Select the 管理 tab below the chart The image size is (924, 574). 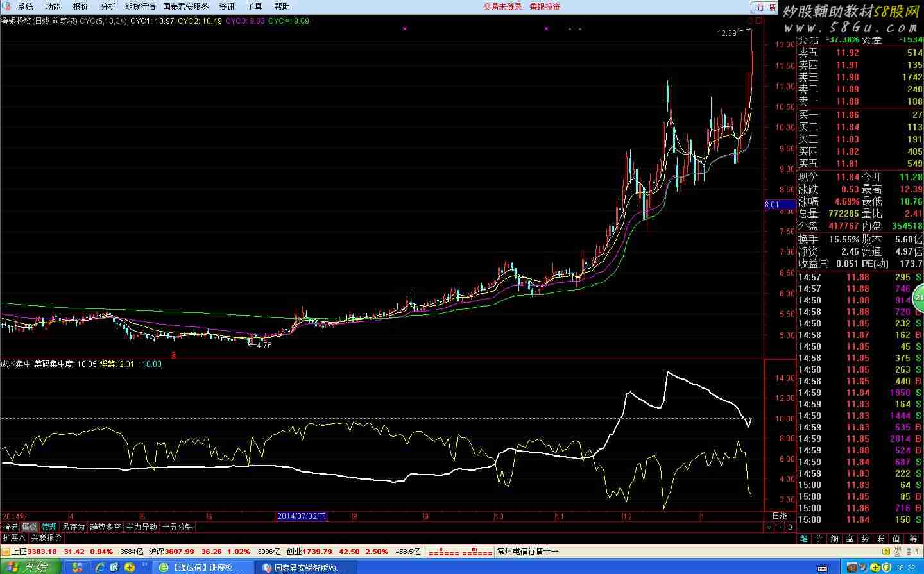(49, 527)
